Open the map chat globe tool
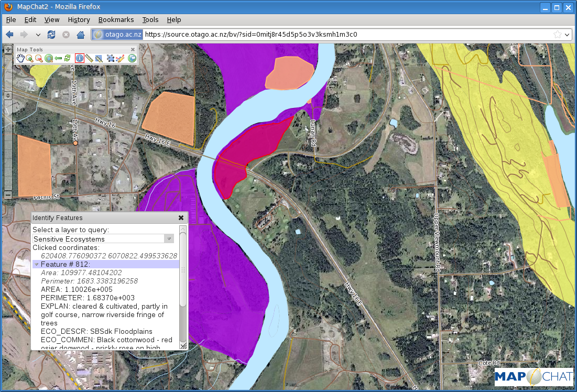This screenshot has height=392, width=577. coord(132,58)
